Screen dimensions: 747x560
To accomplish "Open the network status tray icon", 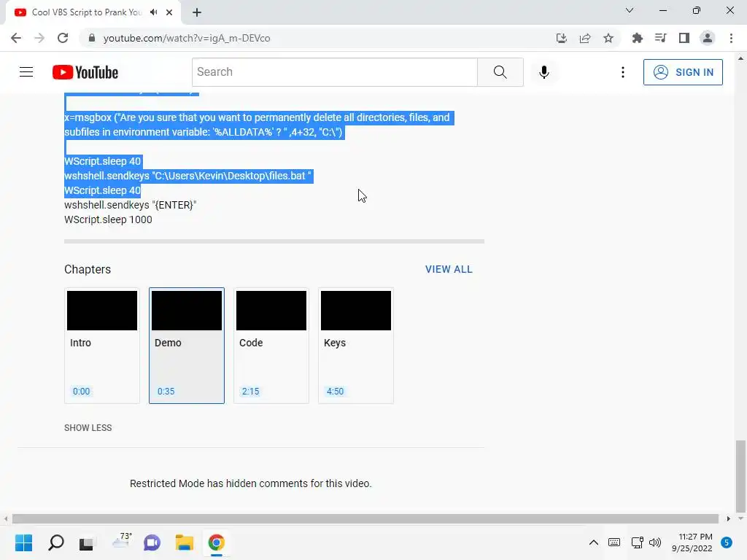I will coord(637,542).
